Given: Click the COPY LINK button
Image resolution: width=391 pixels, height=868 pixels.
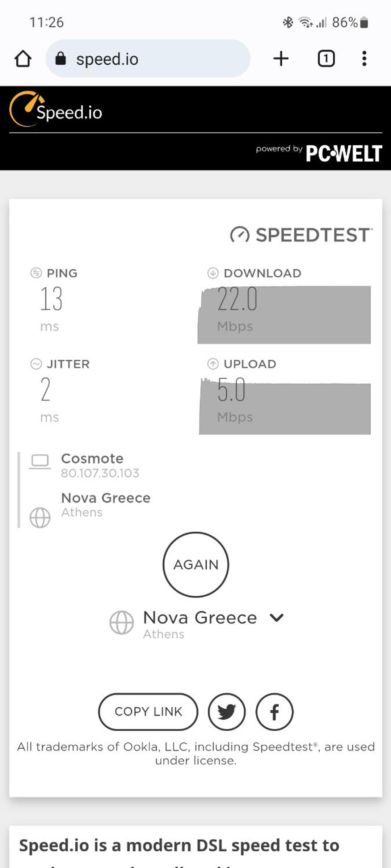Looking at the screenshot, I should click(x=148, y=712).
